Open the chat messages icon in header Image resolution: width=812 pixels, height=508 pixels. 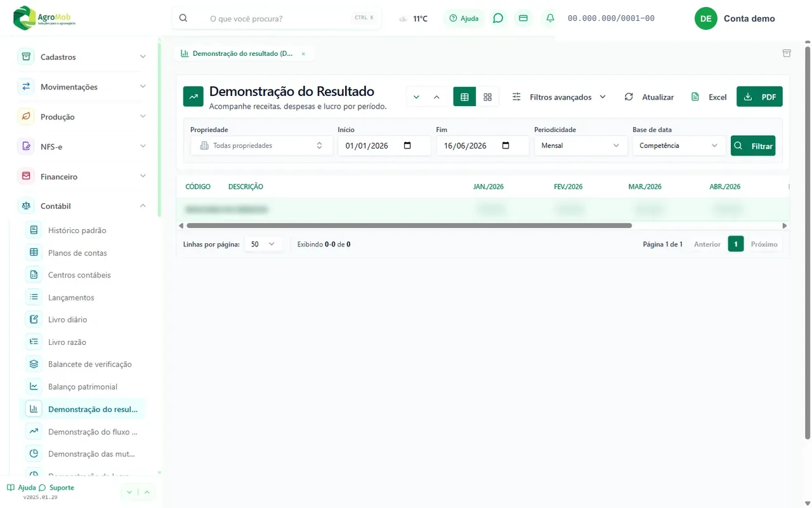[x=498, y=18]
